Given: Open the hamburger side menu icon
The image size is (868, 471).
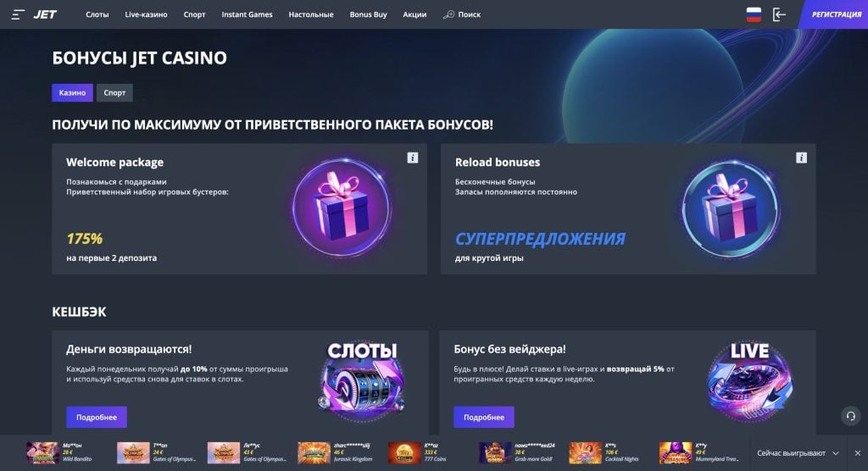Looking at the screenshot, I should pos(18,14).
